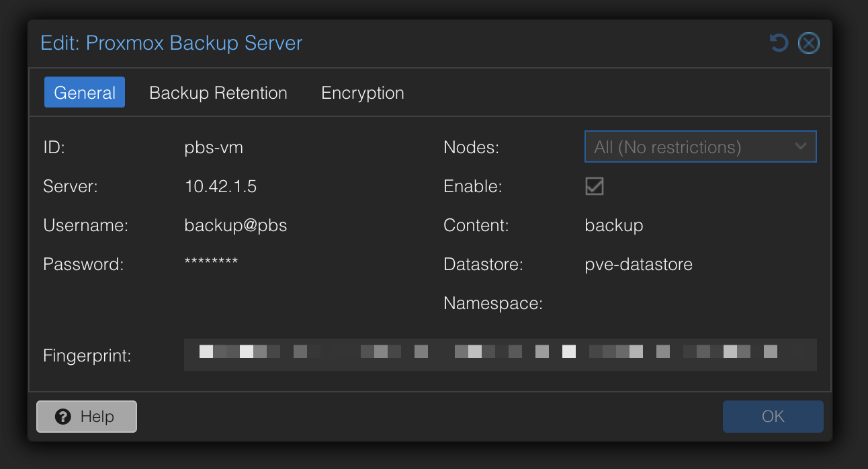Click the username backup@pbs

[x=236, y=226]
